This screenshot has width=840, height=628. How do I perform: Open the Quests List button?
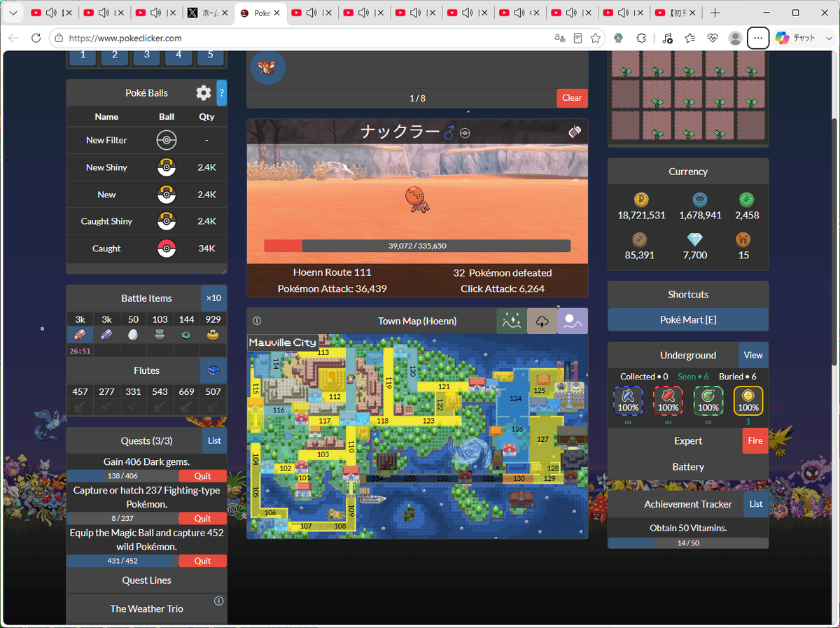tap(214, 440)
